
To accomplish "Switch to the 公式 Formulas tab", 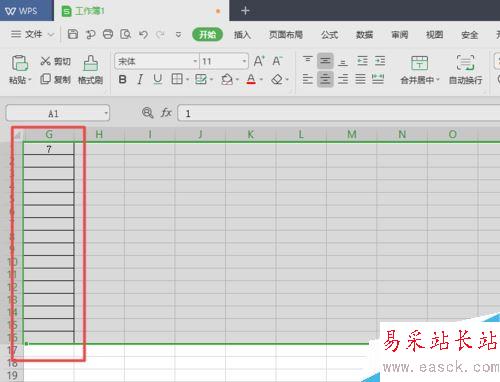I will (329, 34).
